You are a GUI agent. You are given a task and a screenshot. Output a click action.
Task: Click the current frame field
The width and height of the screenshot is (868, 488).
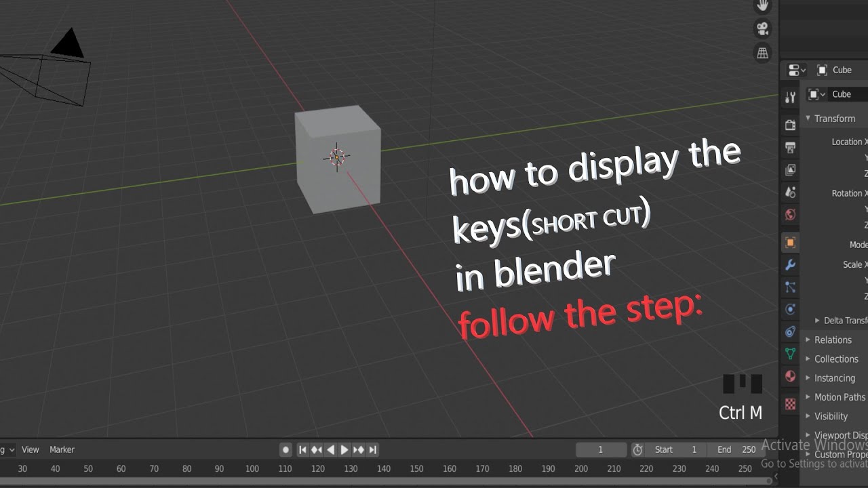(x=601, y=449)
